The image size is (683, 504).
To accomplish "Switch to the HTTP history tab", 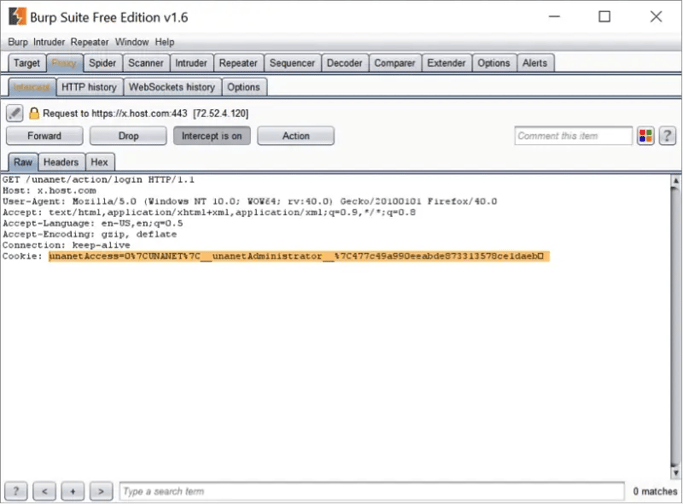I will pos(89,87).
